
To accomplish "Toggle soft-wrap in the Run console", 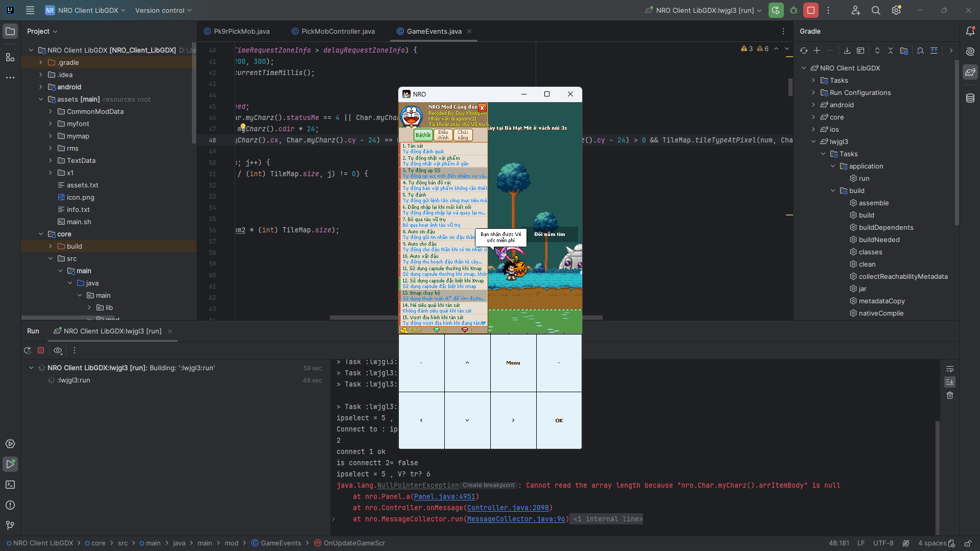I will (x=950, y=369).
